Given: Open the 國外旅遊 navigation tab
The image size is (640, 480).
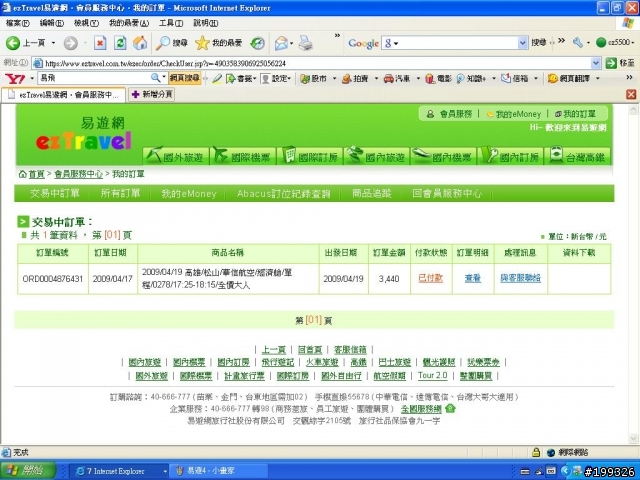Looking at the screenshot, I should [176, 156].
